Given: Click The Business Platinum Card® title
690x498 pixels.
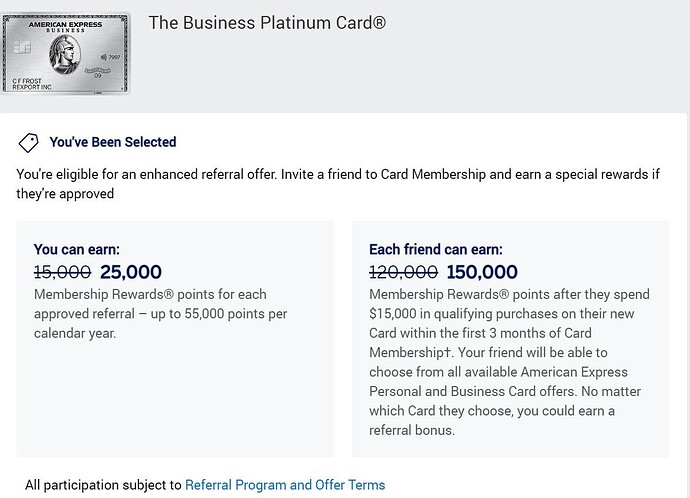Looking at the screenshot, I should [267, 23].
